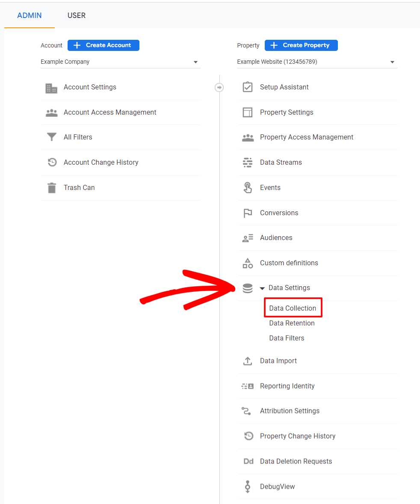The width and height of the screenshot is (420, 504).
Task: Click the circular column collapse arrow
Action: [x=219, y=87]
